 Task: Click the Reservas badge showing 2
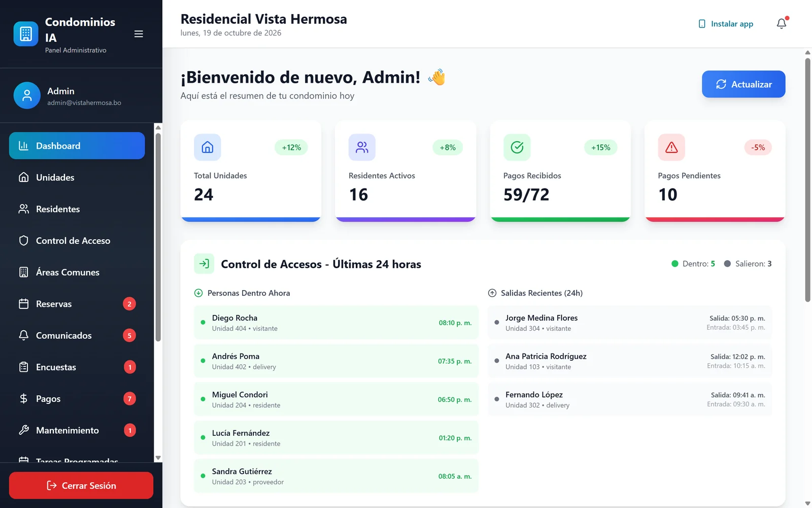pyautogui.click(x=129, y=304)
